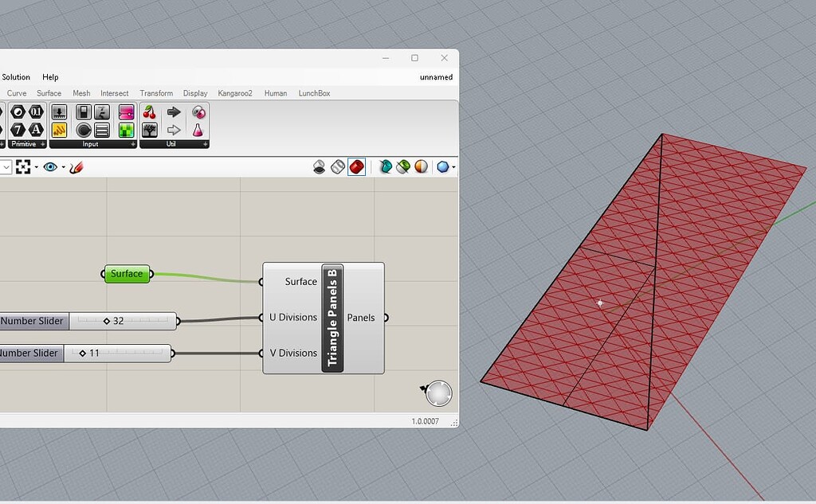This screenshot has height=504, width=816.
Task: Open the preview mesh quality dropdown
Action: coord(453,166)
